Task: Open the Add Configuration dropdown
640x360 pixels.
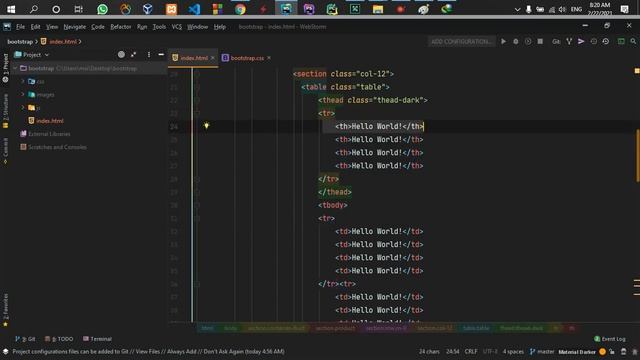Action: click(x=461, y=41)
